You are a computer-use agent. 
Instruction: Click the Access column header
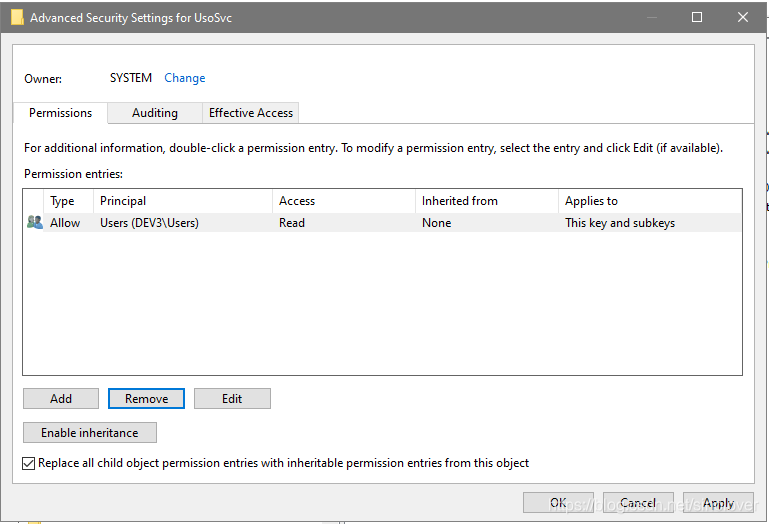pyautogui.click(x=344, y=201)
